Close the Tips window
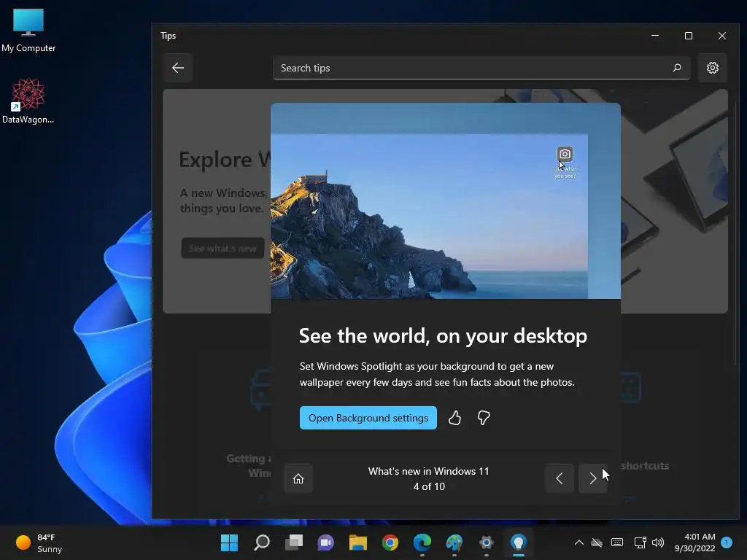747x560 pixels. pos(722,36)
